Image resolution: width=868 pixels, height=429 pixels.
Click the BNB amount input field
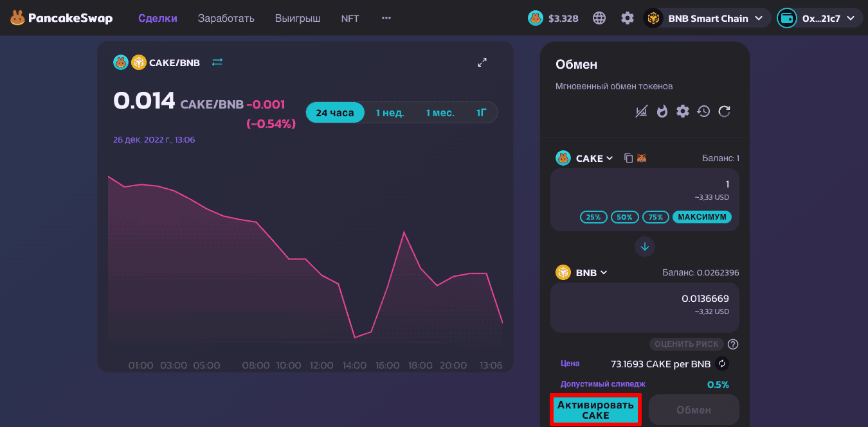[645, 299]
